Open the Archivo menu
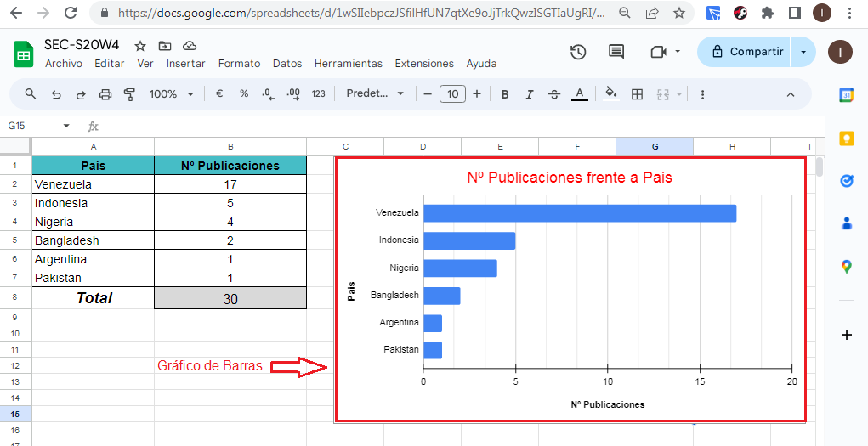The image size is (868, 446). tap(64, 64)
